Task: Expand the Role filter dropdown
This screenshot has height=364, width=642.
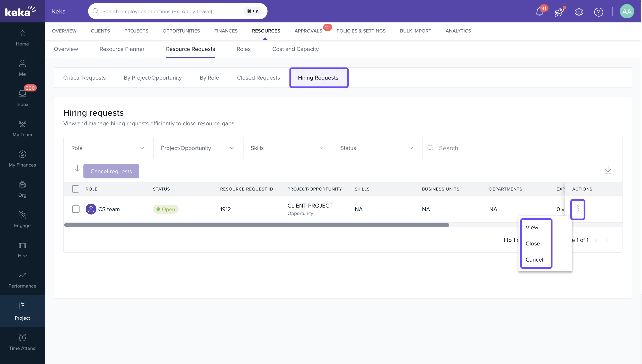Action: coord(108,148)
